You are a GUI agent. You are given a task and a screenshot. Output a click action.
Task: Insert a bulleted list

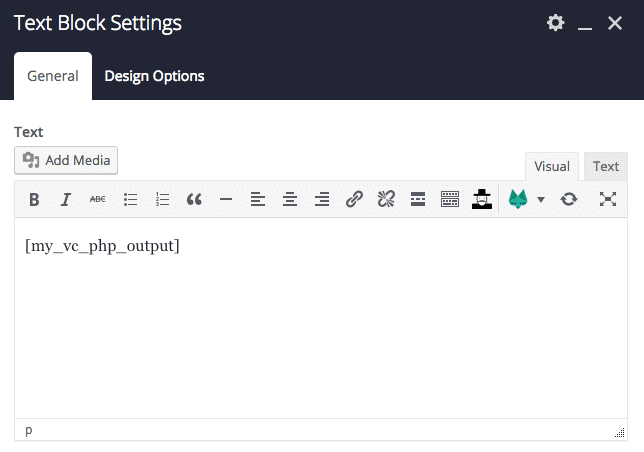130,200
